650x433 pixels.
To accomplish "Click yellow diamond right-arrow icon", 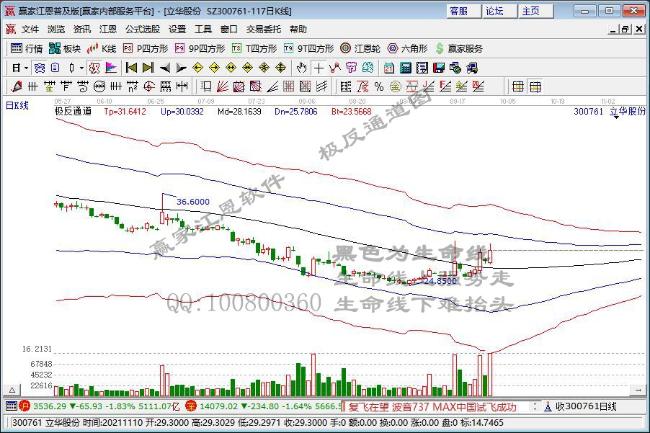I will click(214, 68).
